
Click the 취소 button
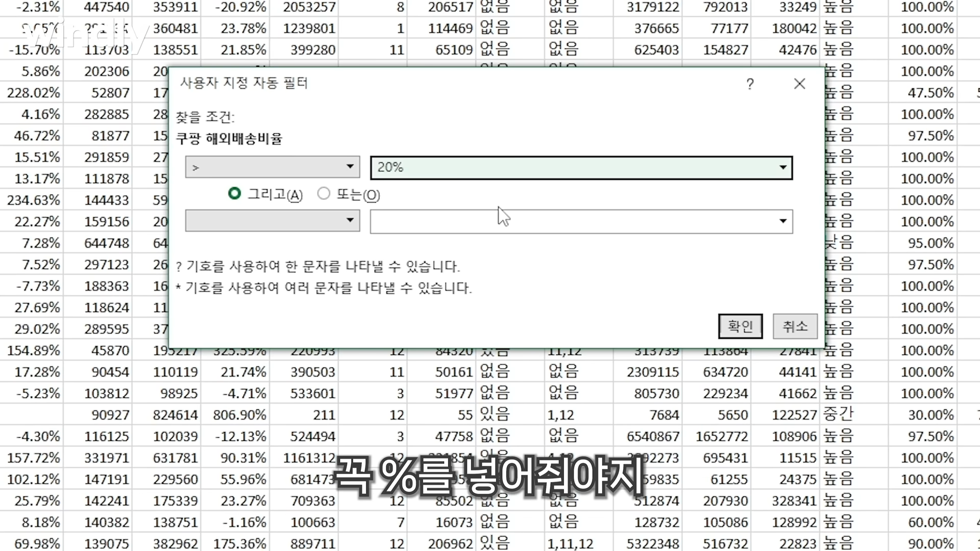click(795, 326)
